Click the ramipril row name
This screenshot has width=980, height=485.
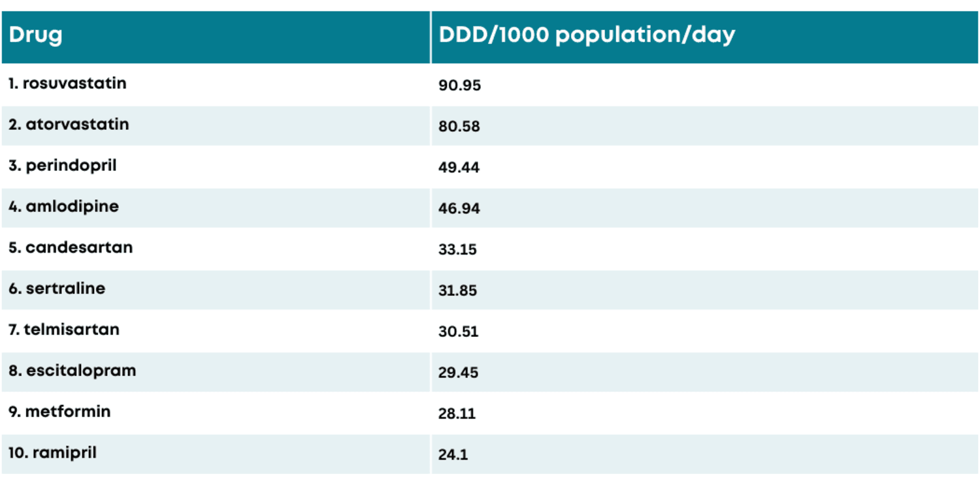coord(52,452)
